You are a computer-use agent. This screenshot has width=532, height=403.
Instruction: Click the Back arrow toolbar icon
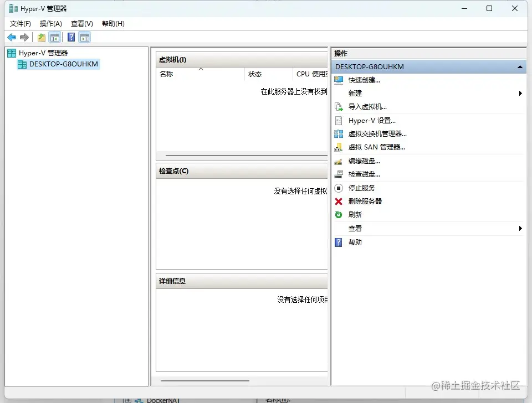12,37
